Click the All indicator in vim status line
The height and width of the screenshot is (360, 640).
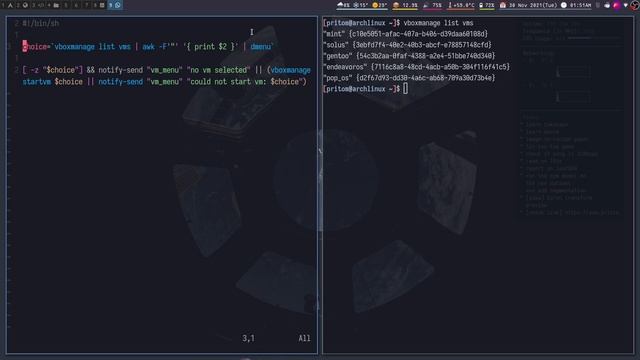(x=304, y=338)
